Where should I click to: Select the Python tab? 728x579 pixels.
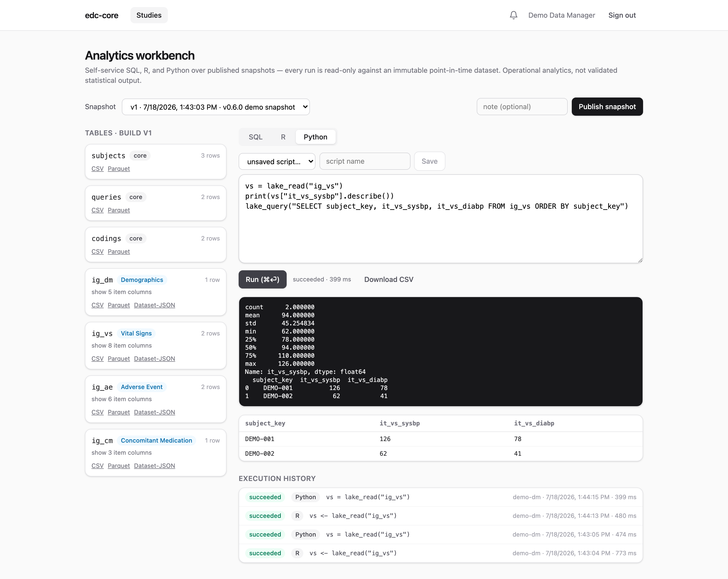point(315,137)
